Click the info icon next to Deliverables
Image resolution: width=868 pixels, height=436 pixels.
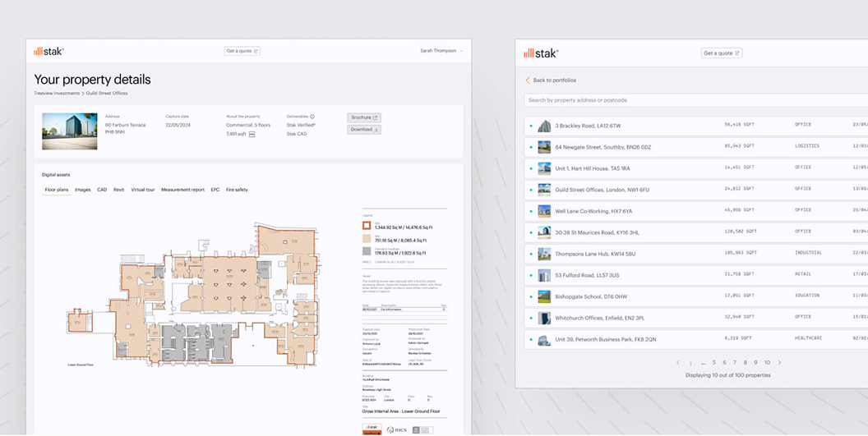pos(312,117)
